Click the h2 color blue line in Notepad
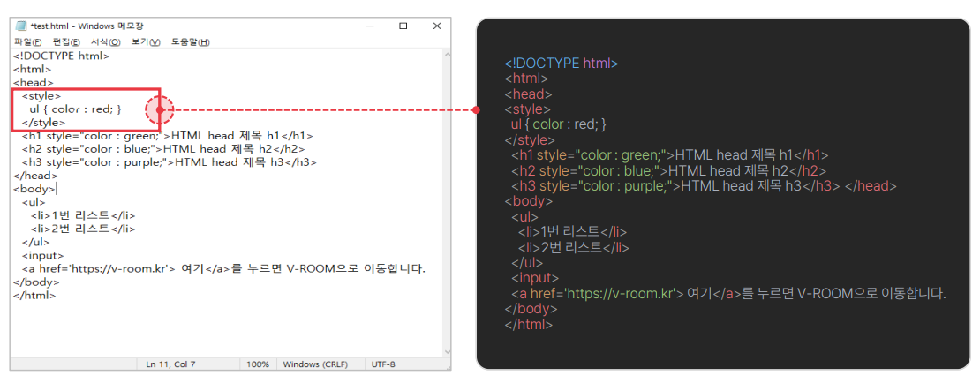Viewport: 980px width, 383px height. point(163,149)
